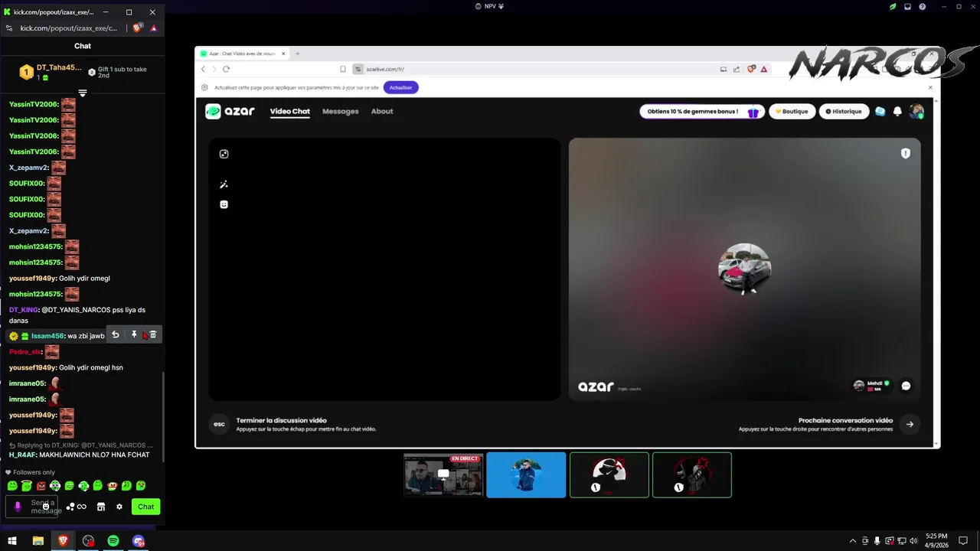The height and width of the screenshot is (551, 980).
Task: Open the Kick shop storefront icon
Action: (x=100, y=507)
